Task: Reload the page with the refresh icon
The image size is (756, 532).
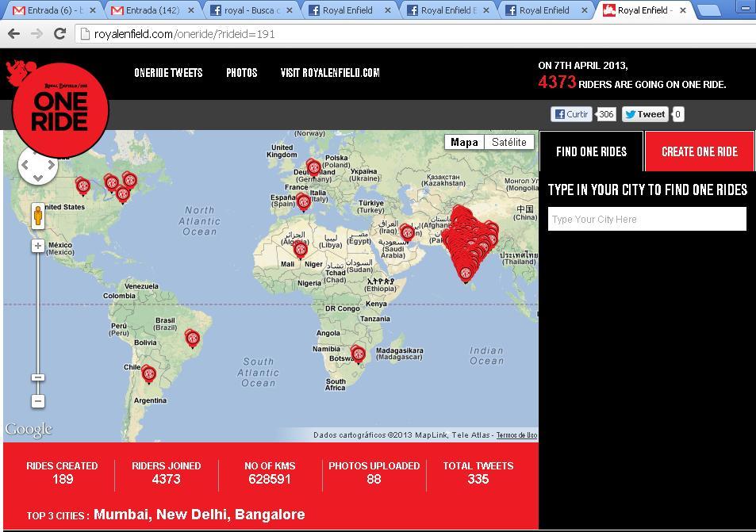Action: pyautogui.click(x=59, y=34)
